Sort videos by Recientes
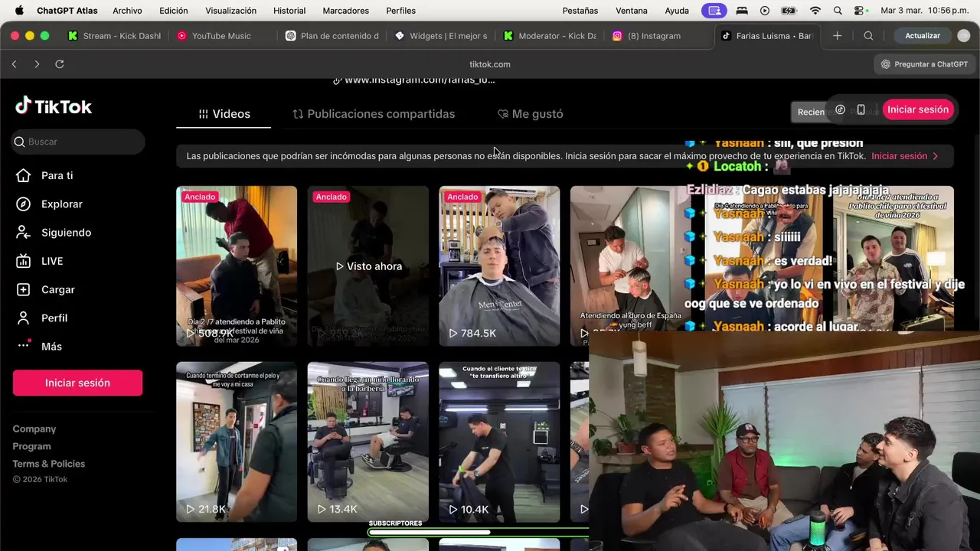 [810, 112]
